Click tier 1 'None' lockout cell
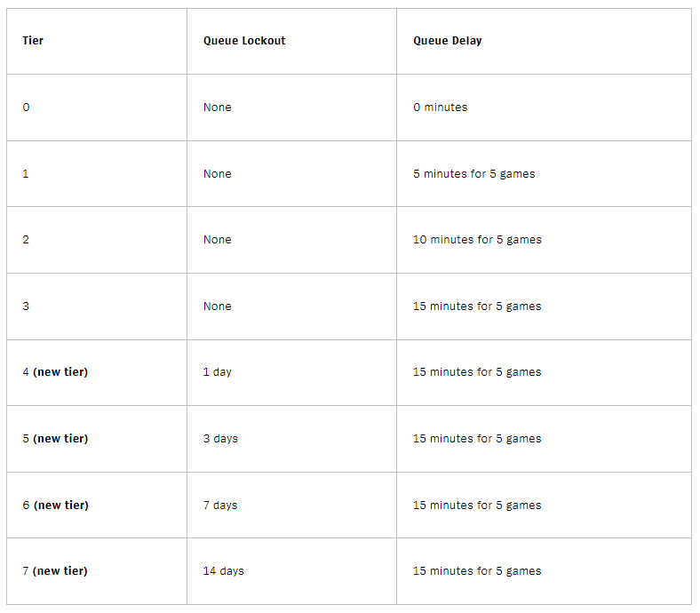Viewport: 700px width, 613px height. coord(291,173)
